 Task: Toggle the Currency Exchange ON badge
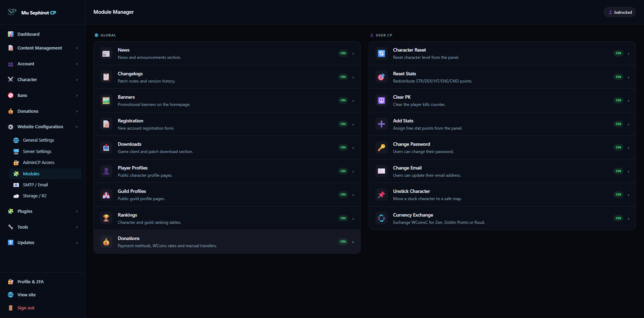tap(618, 218)
